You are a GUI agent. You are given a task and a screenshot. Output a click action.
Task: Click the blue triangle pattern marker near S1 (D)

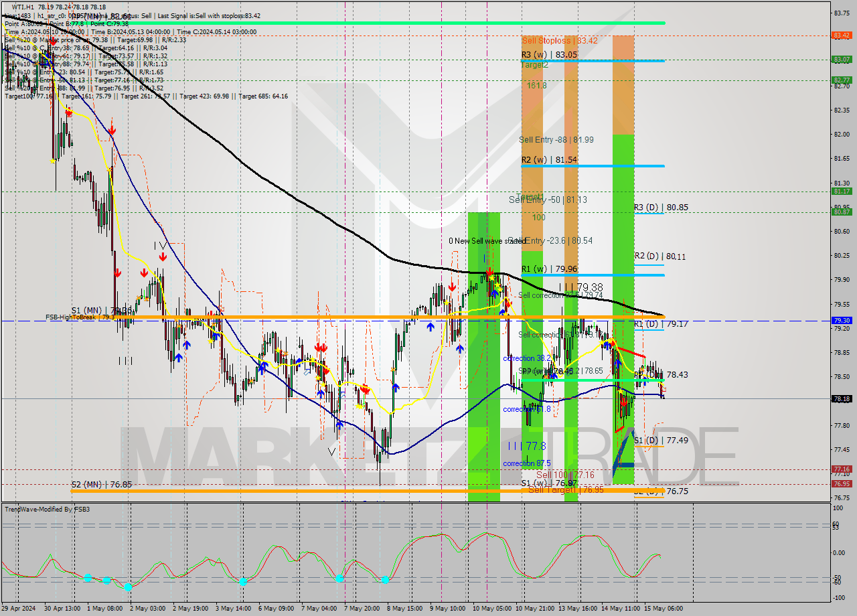click(623, 455)
